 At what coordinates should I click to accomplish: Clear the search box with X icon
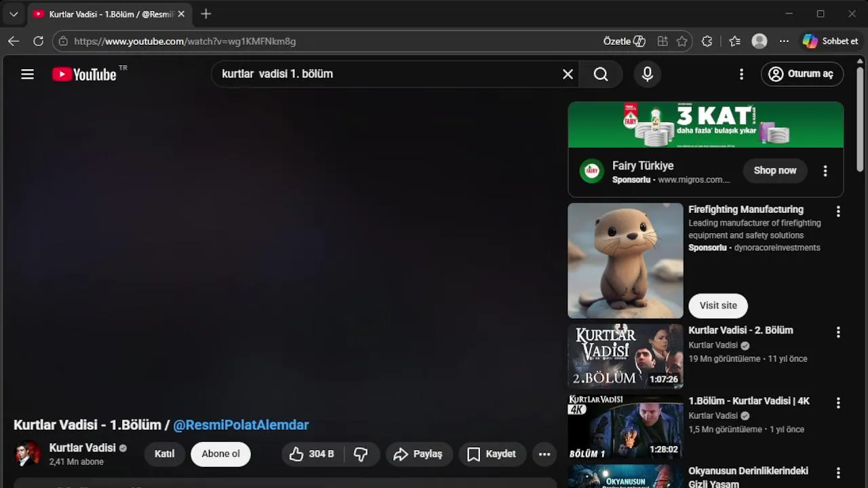[568, 74]
